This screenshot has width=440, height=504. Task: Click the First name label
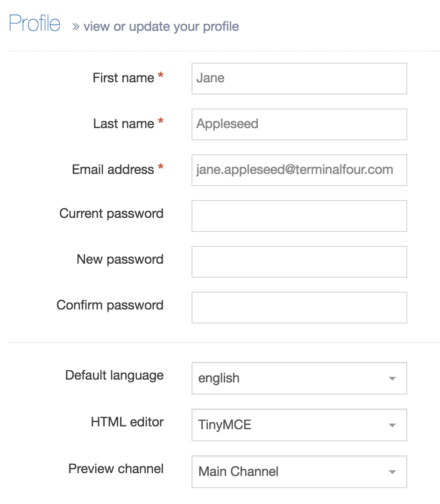[123, 78]
